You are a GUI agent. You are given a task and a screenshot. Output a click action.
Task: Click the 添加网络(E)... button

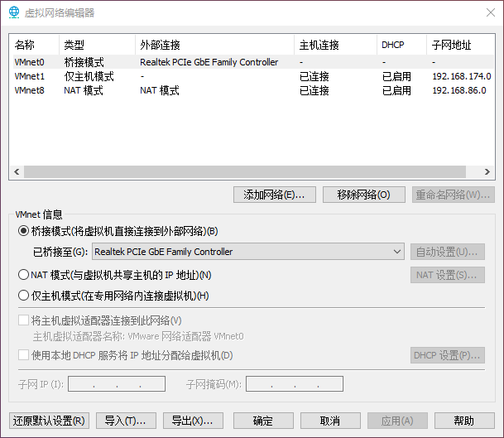tap(275, 195)
